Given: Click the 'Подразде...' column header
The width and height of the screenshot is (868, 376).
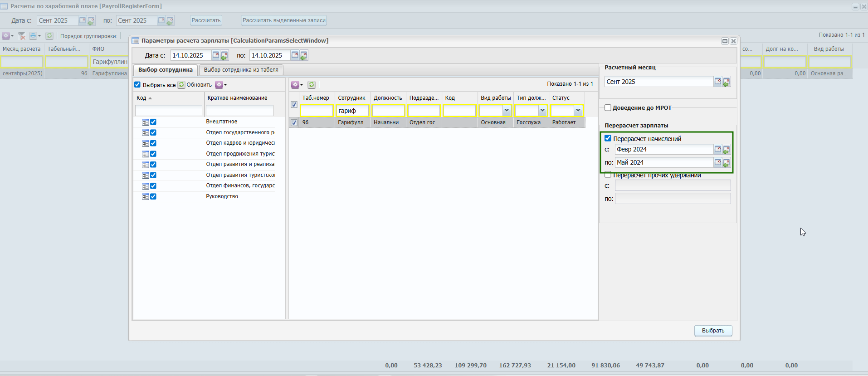Looking at the screenshot, I should [x=424, y=98].
